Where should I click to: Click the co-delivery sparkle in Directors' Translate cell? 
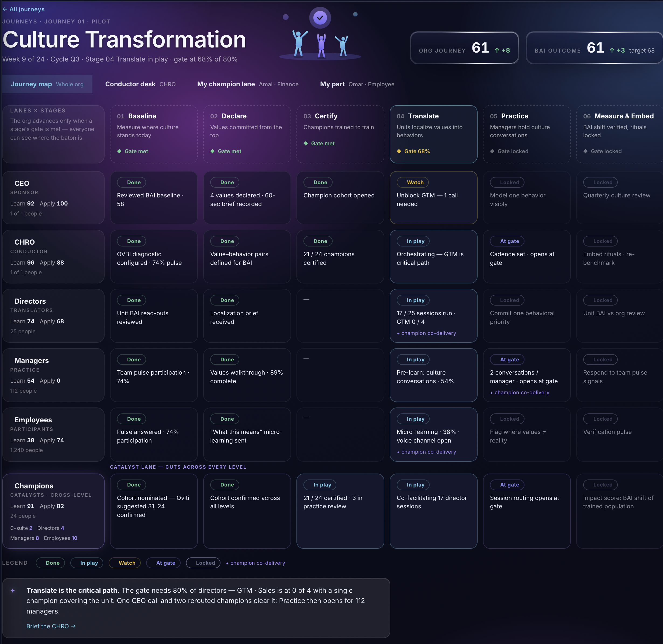[x=398, y=334]
